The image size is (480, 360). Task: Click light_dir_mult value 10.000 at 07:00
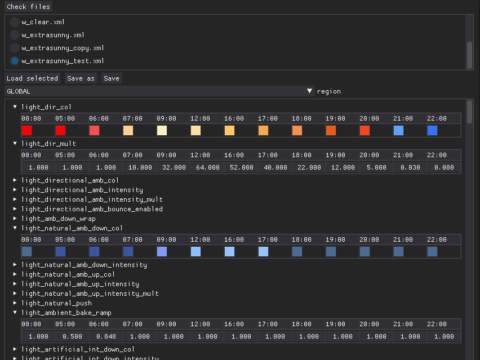coord(140,167)
